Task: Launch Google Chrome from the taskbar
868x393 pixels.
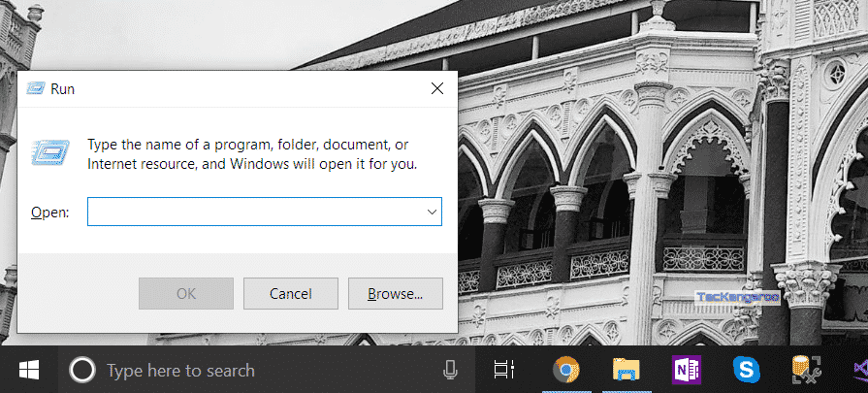Action: pos(565,370)
